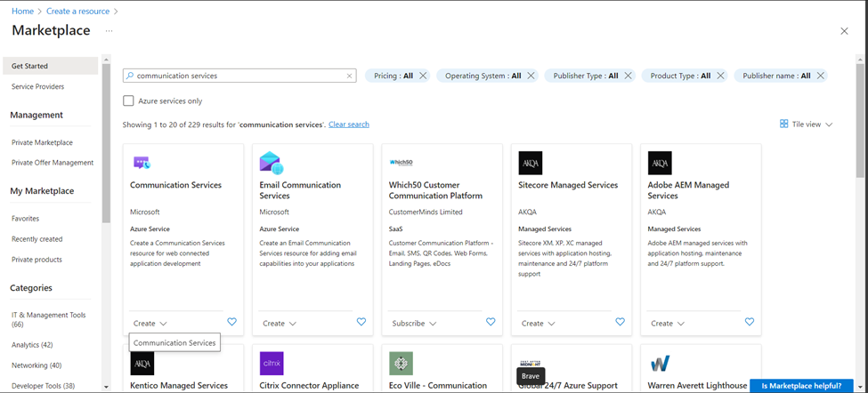
Task: Click the search magnifier icon
Action: pos(130,76)
